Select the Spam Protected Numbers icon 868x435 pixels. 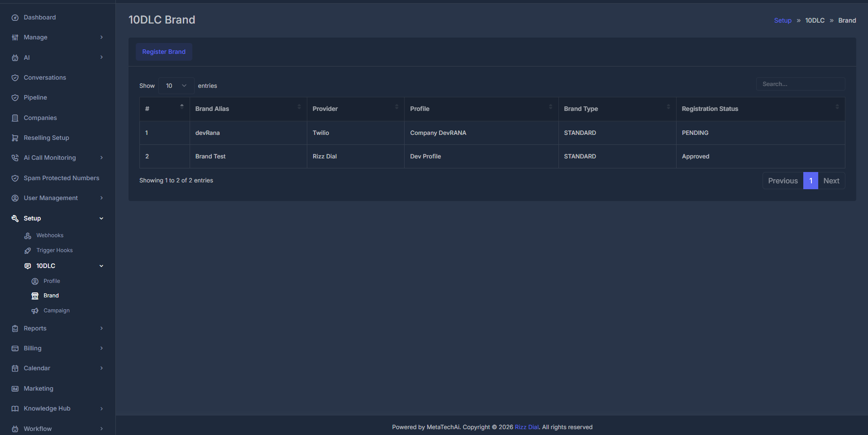15,178
